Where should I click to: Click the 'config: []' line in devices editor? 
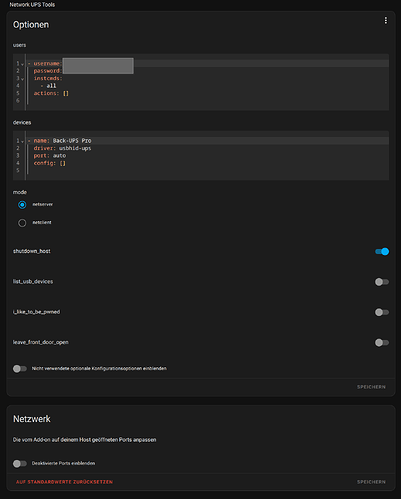point(50,163)
